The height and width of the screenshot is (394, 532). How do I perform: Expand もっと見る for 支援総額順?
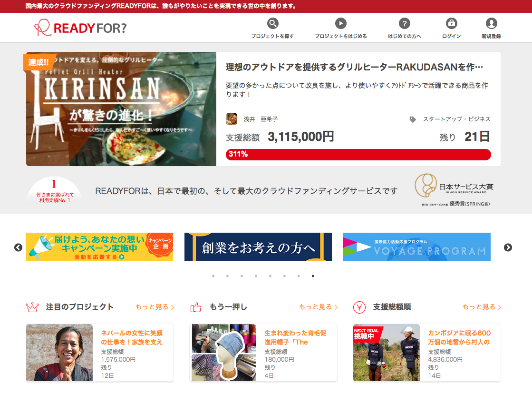(482, 307)
